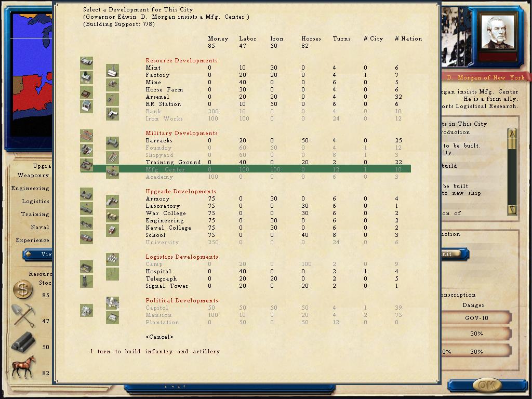Click the strategic map thumbnail
This screenshot has width=532, height=399.
point(31,74)
